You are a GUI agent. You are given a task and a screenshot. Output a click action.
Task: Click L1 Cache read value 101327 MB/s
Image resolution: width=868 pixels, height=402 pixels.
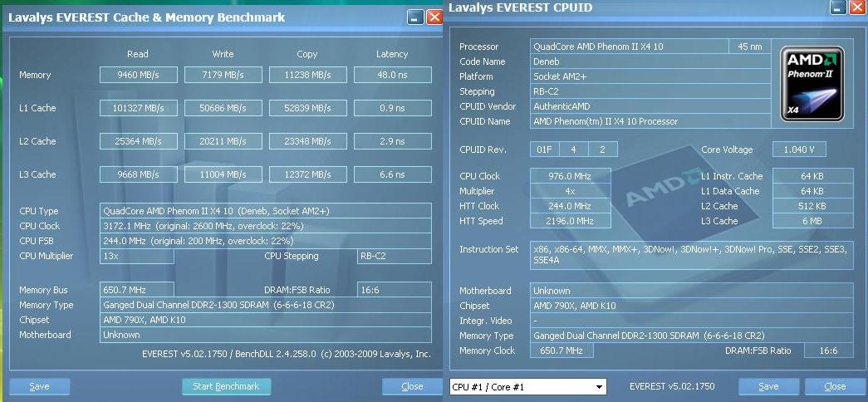[139, 108]
